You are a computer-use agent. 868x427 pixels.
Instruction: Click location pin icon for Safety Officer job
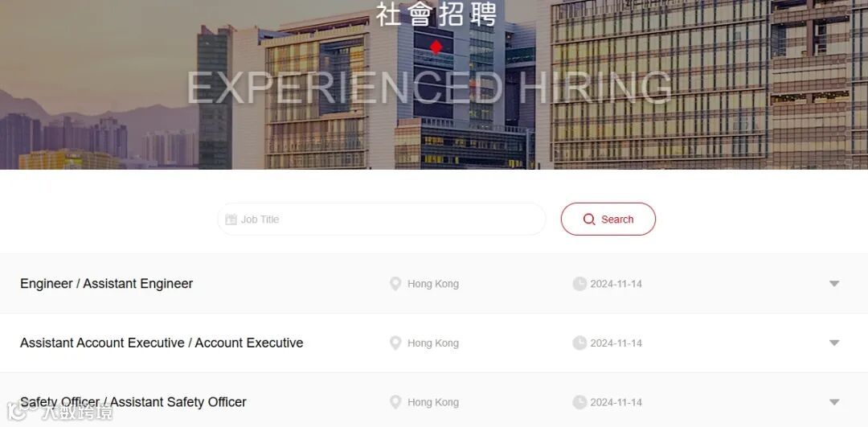coord(395,403)
